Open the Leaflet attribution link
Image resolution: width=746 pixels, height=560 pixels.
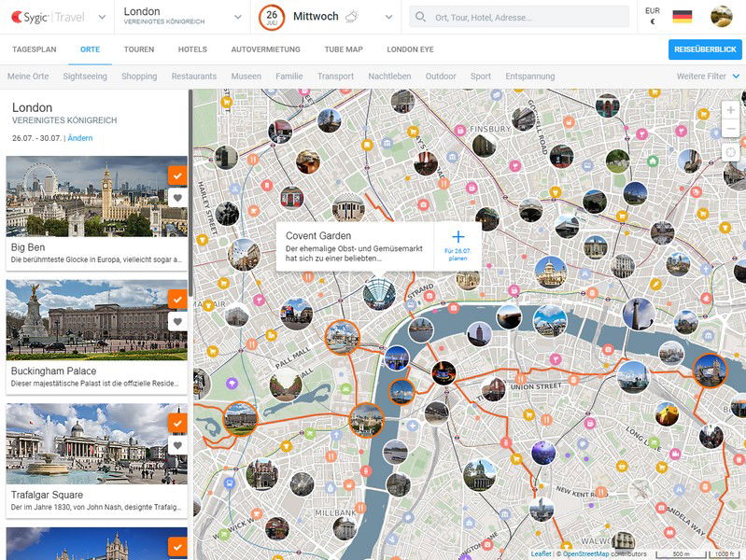coord(541,553)
